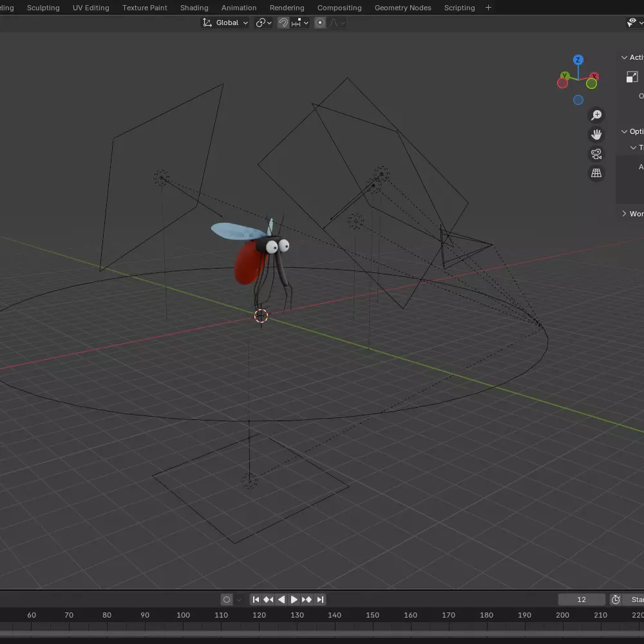The width and height of the screenshot is (644, 644).
Task: Click the negative Z axis blue circle
Action: point(578,100)
